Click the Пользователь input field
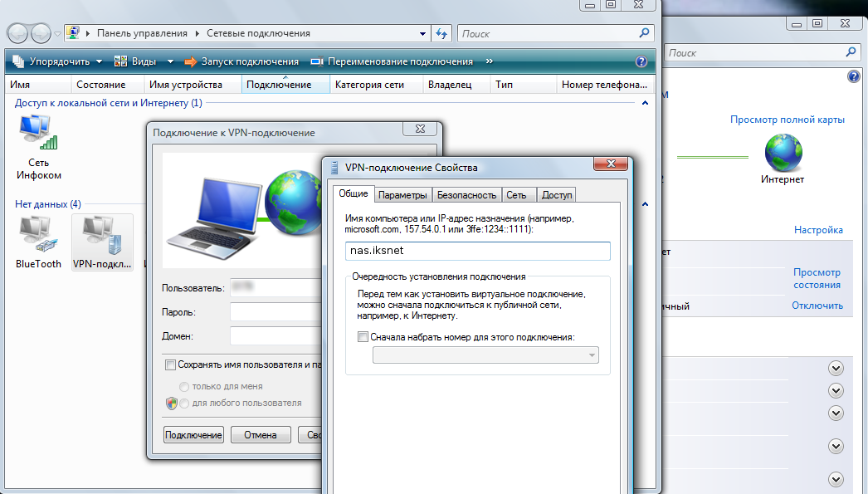 (x=276, y=287)
